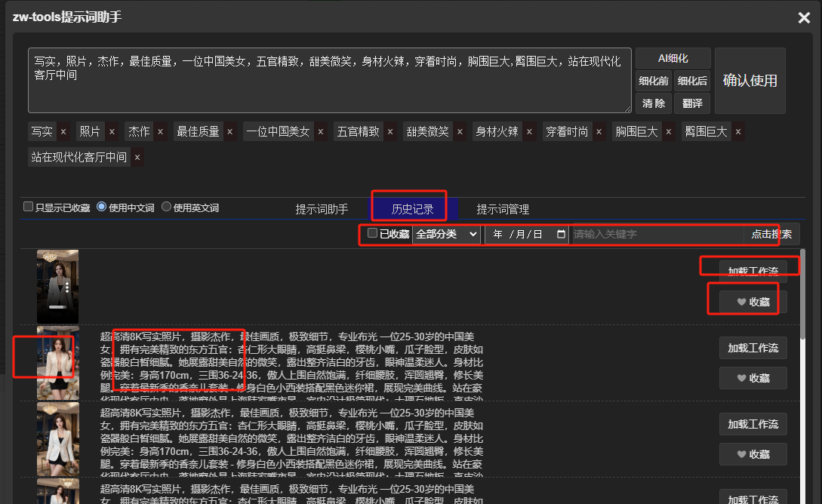This screenshot has width=822, height=504.
Task: Switch to the 提示词管理 tab
Action: point(503,209)
